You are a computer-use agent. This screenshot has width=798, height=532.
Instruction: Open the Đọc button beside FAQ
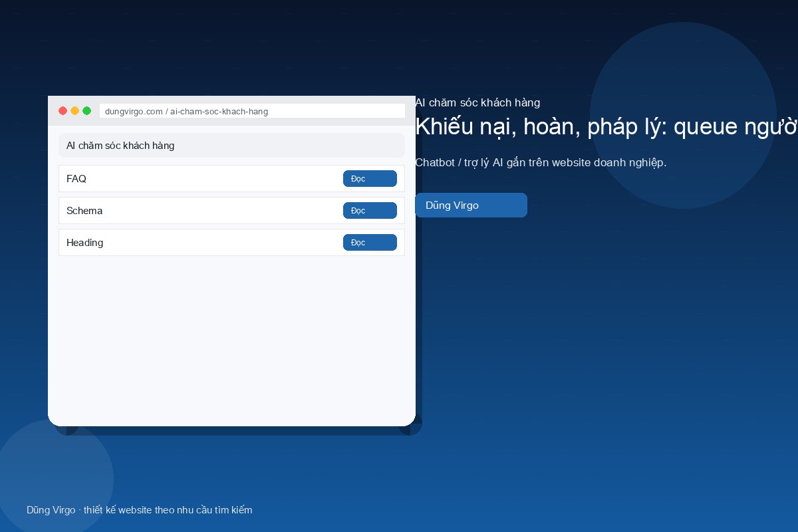pyautogui.click(x=370, y=179)
